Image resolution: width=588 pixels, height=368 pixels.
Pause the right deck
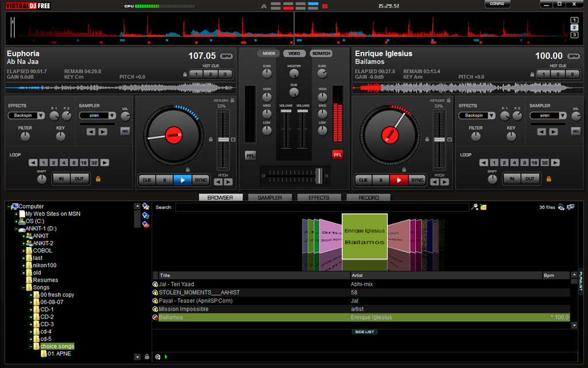tap(381, 180)
